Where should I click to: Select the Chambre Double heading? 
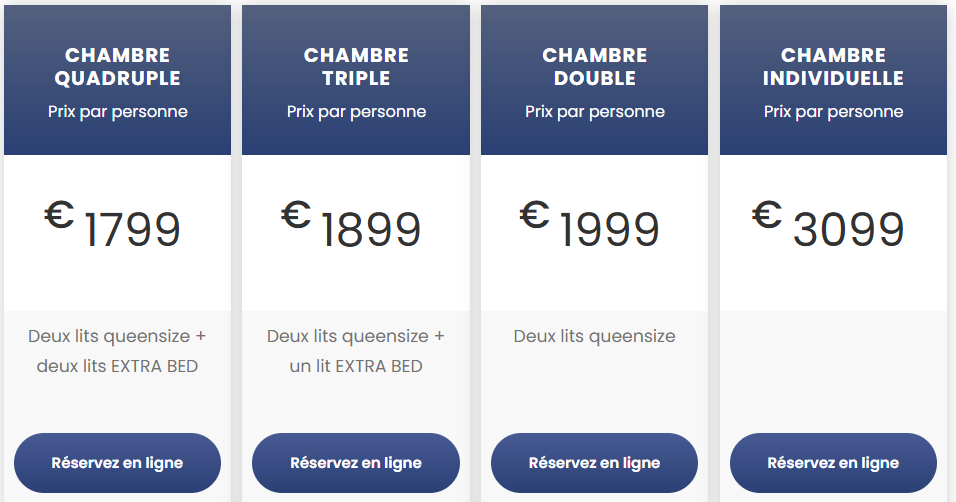pos(594,67)
